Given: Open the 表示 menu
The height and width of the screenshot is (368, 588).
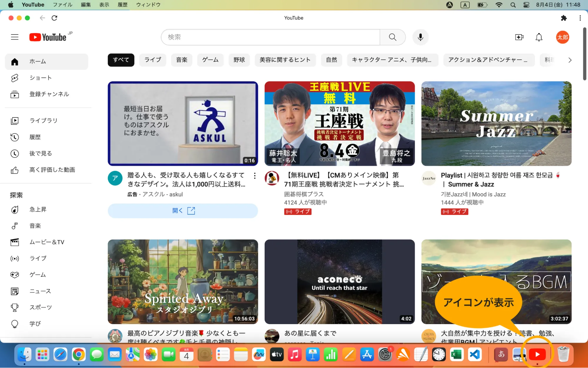Looking at the screenshot, I should pos(104,5).
